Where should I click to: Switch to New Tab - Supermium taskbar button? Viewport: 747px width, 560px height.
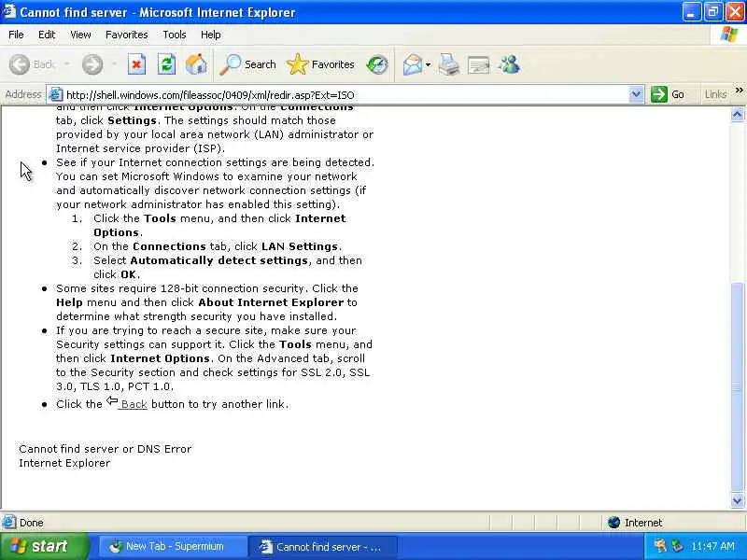[173, 547]
